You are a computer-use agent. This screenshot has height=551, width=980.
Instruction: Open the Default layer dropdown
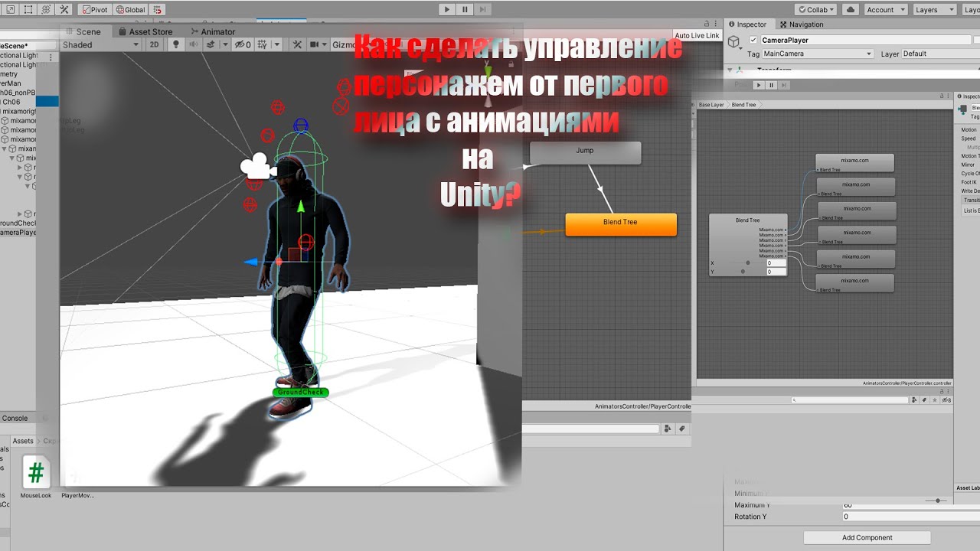click(x=940, y=54)
